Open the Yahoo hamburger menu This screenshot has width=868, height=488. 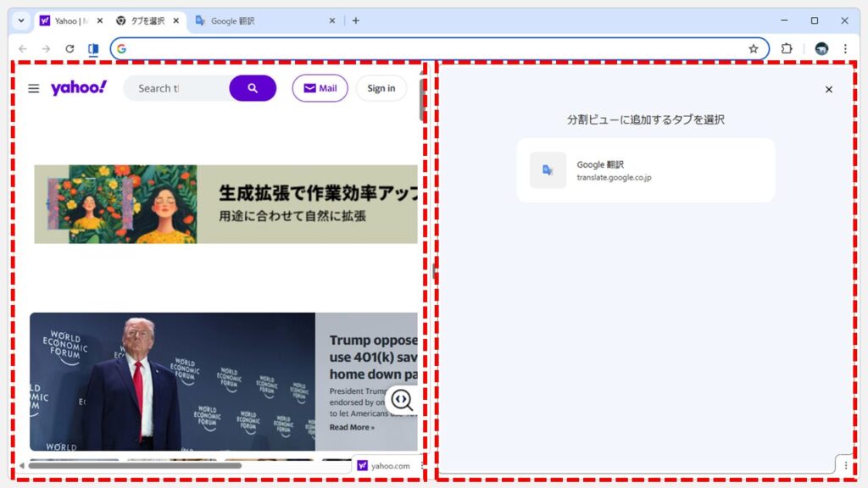(33, 88)
